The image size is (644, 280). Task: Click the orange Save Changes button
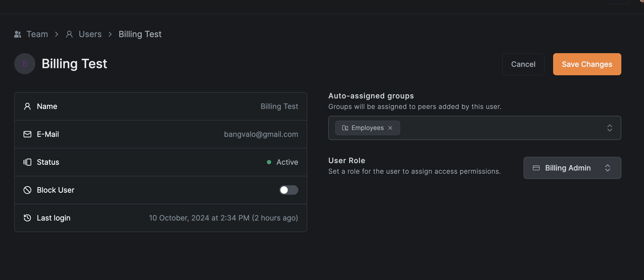587,64
